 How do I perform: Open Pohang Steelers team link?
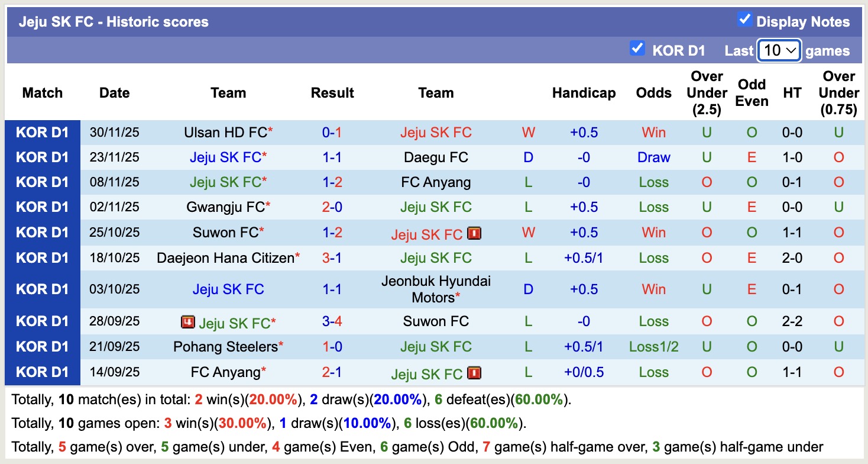225,347
